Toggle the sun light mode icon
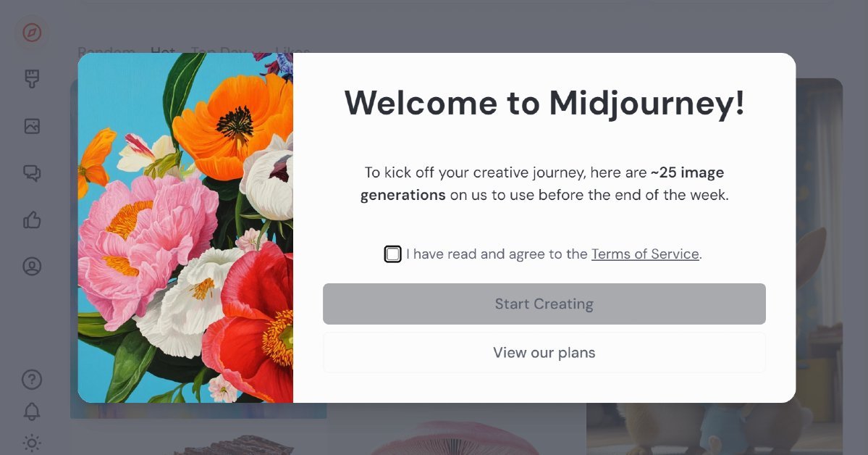Screen dimensions: 868x455 point(32,443)
